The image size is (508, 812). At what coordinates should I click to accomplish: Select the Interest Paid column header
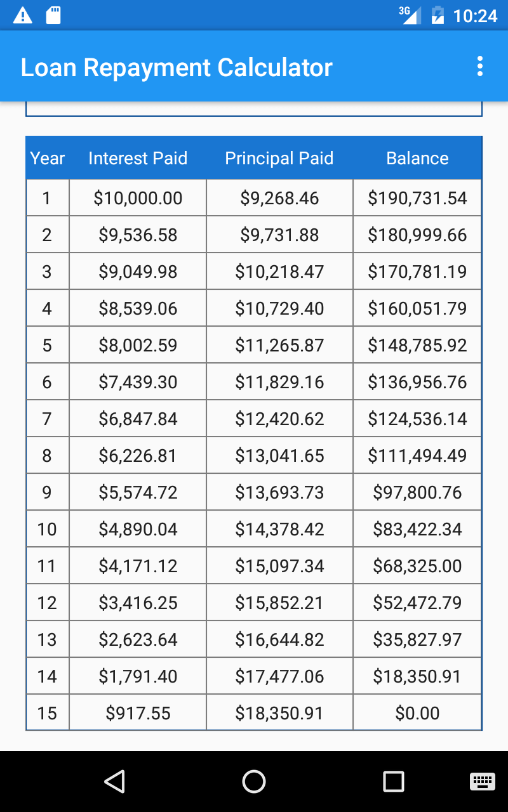[138, 158]
